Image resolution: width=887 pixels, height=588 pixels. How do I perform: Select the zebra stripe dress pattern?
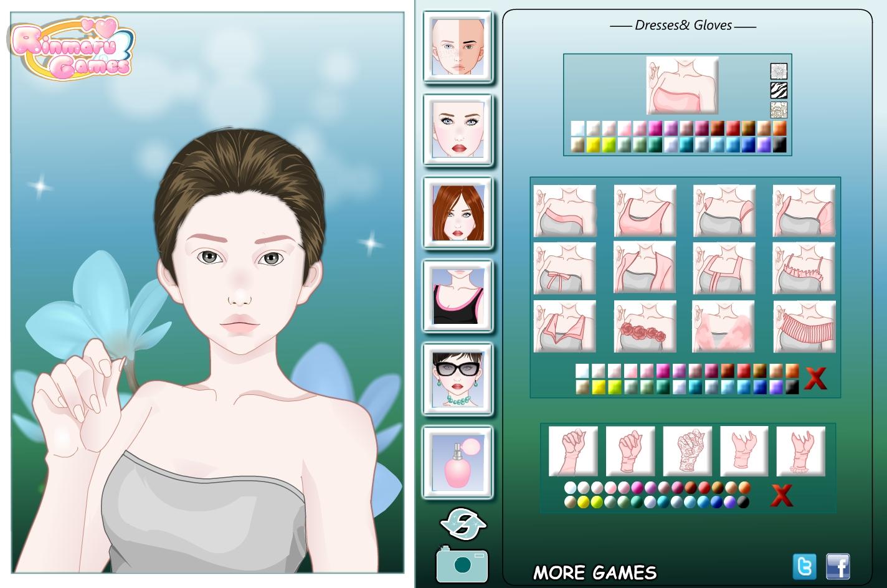coord(779,90)
